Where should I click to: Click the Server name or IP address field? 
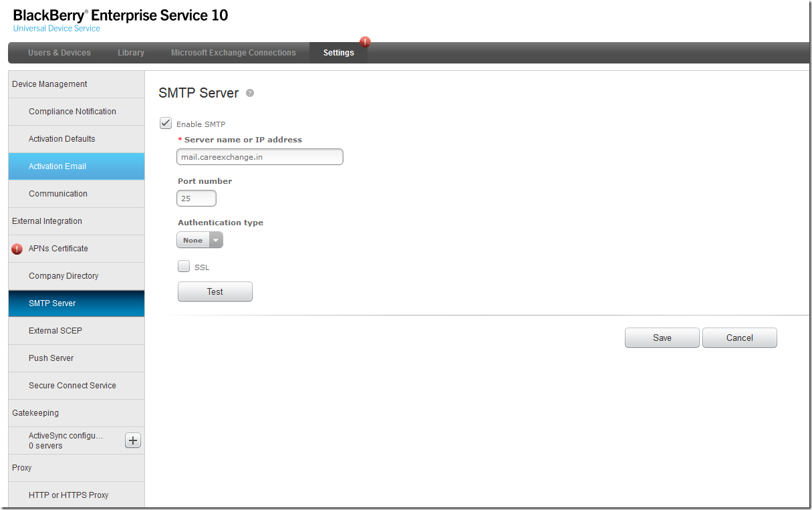pos(260,156)
